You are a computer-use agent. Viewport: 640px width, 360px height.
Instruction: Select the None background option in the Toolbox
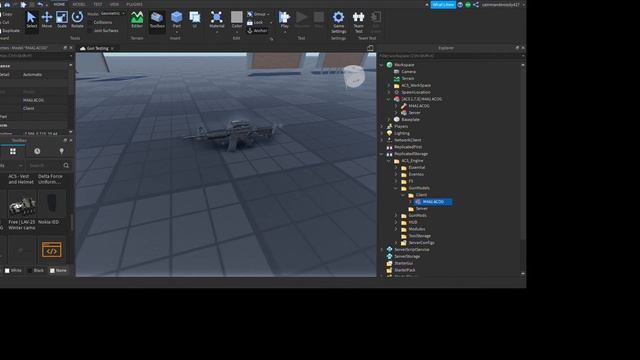[x=58, y=270]
